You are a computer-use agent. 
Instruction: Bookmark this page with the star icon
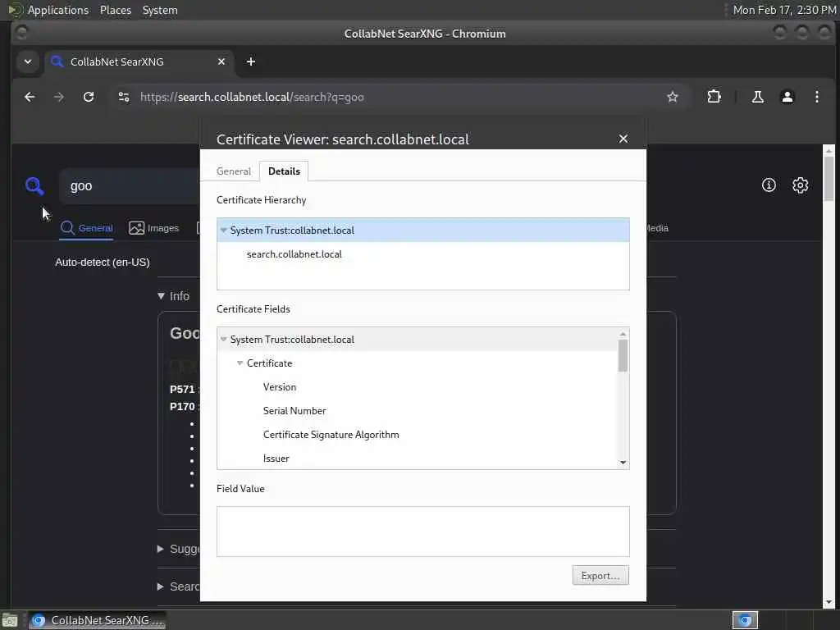[x=673, y=97]
